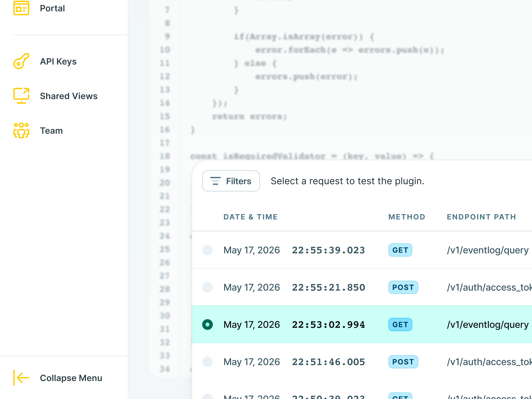The height and width of the screenshot is (399, 532).
Task: Click the Team people icon
Action: [x=21, y=130]
